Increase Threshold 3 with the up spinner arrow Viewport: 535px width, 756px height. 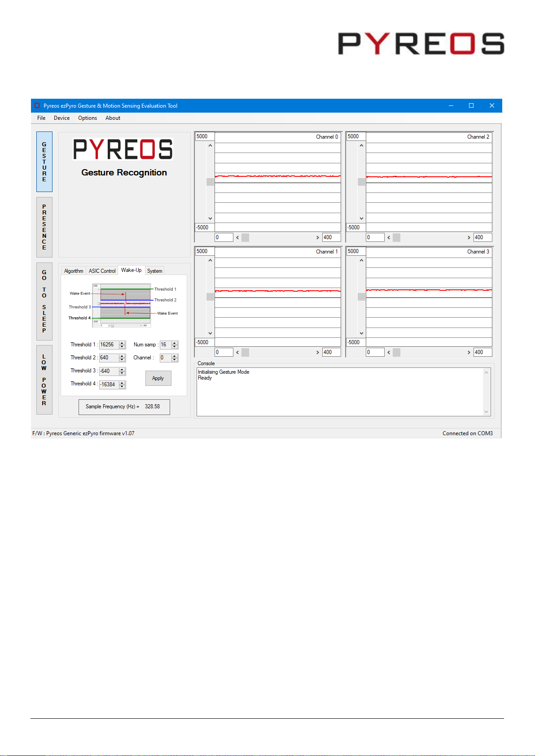click(122, 369)
